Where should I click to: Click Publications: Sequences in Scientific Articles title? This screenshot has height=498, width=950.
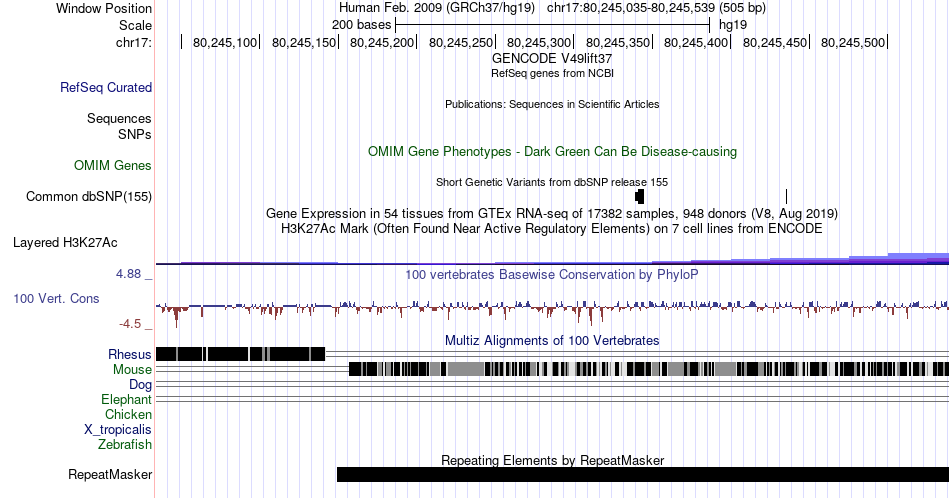point(552,104)
